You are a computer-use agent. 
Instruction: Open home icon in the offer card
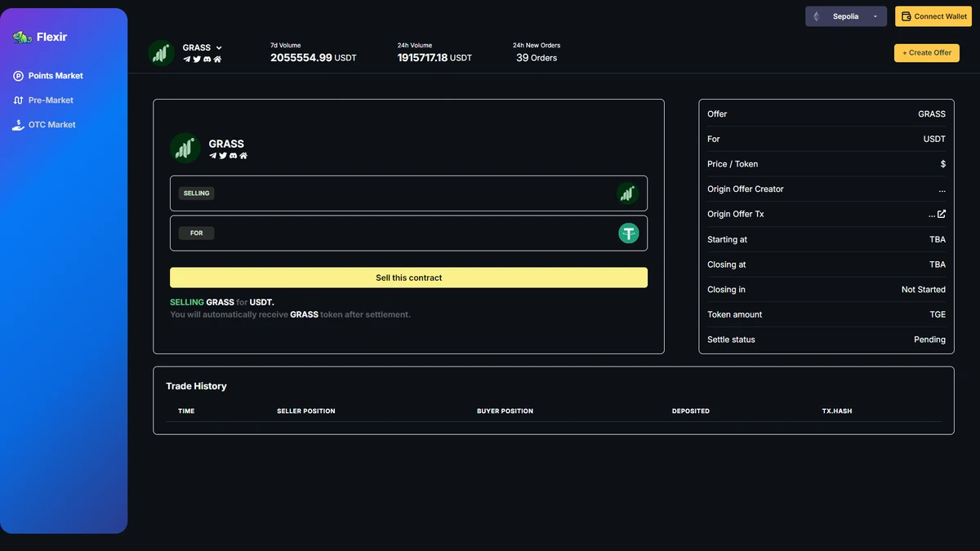pos(243,155)
